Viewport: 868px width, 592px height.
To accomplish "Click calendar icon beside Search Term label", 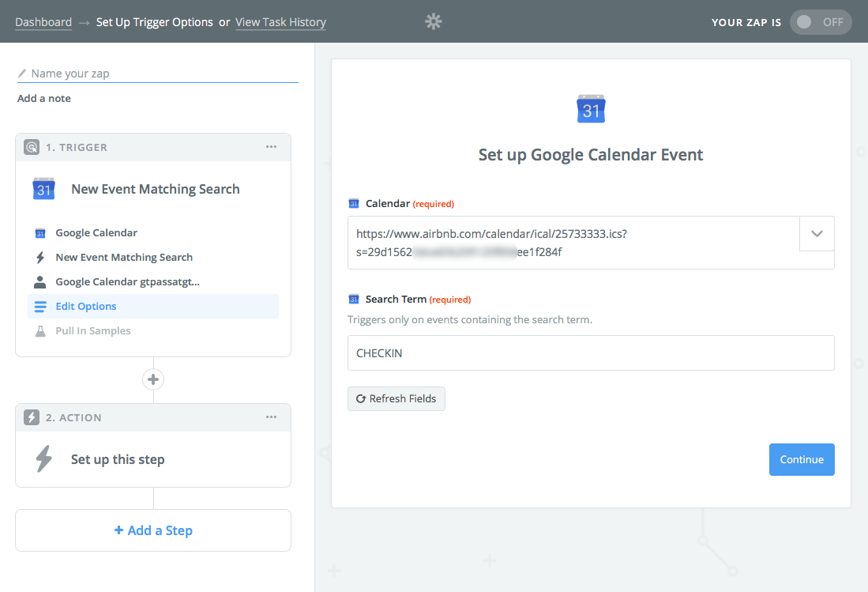I will click(354, 299).
